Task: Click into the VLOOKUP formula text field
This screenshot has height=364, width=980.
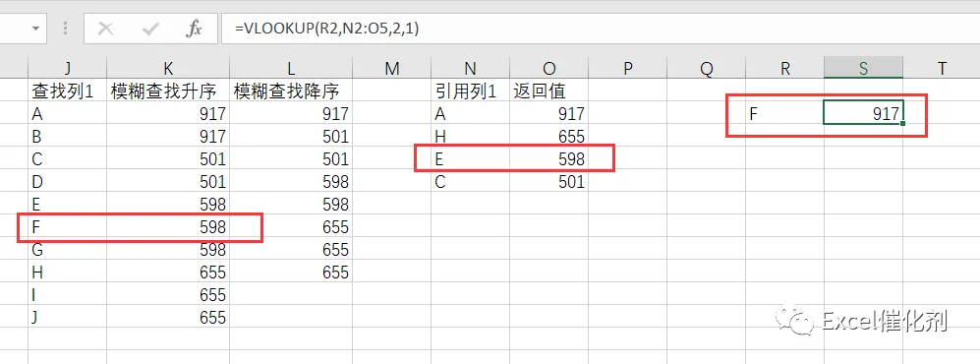Action: tap(600, 29)
